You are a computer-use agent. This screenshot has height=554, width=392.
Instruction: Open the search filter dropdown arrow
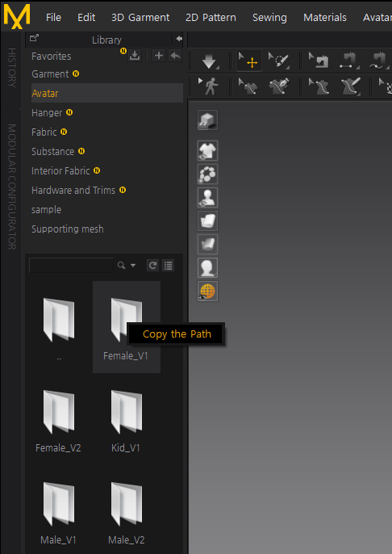133,266
